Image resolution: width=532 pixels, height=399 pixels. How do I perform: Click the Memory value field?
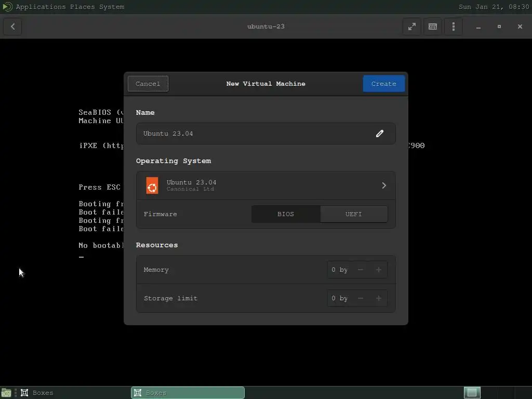tap(340, 270)
